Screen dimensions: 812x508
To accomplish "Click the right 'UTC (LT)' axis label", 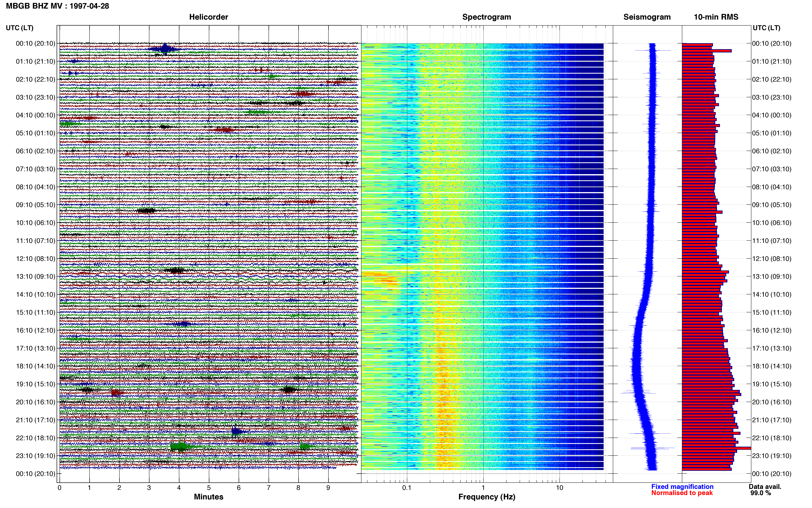I will pos(766,28).
